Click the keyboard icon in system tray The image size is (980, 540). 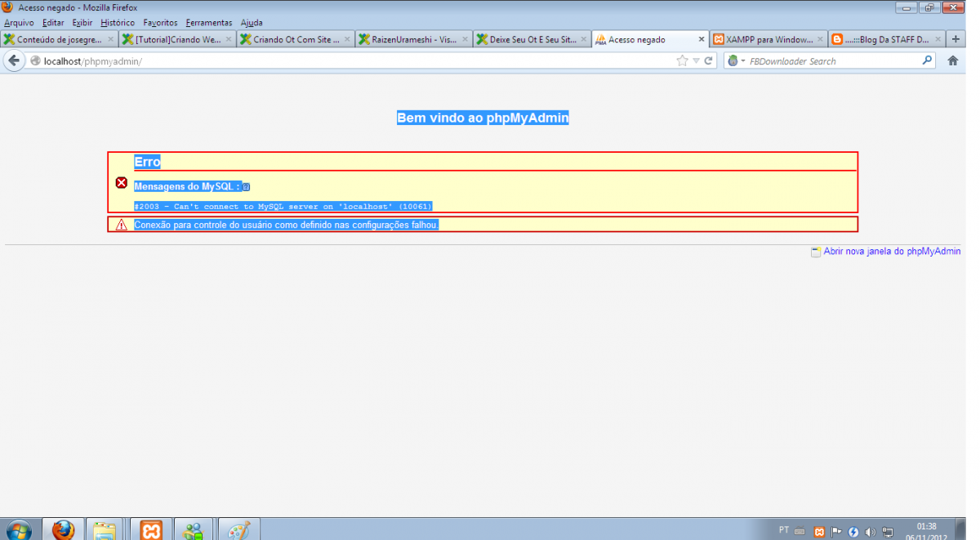(800, 531)
